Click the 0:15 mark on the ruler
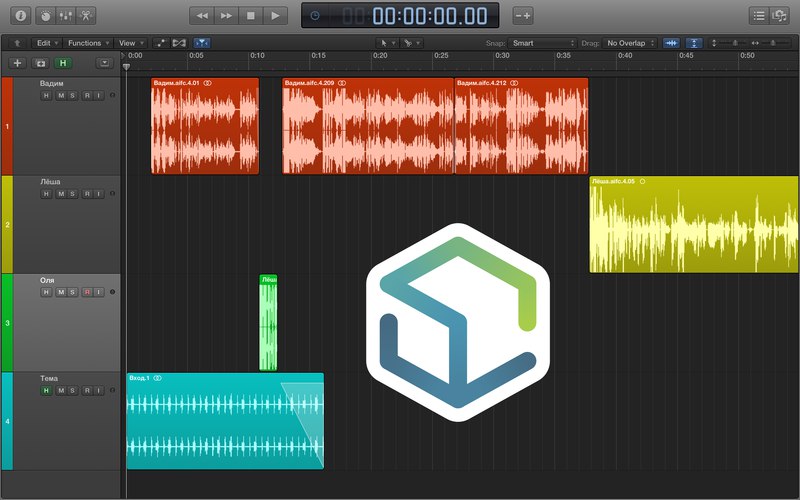Viewport: 800px width, 500px height. click(x=318, y=56)
